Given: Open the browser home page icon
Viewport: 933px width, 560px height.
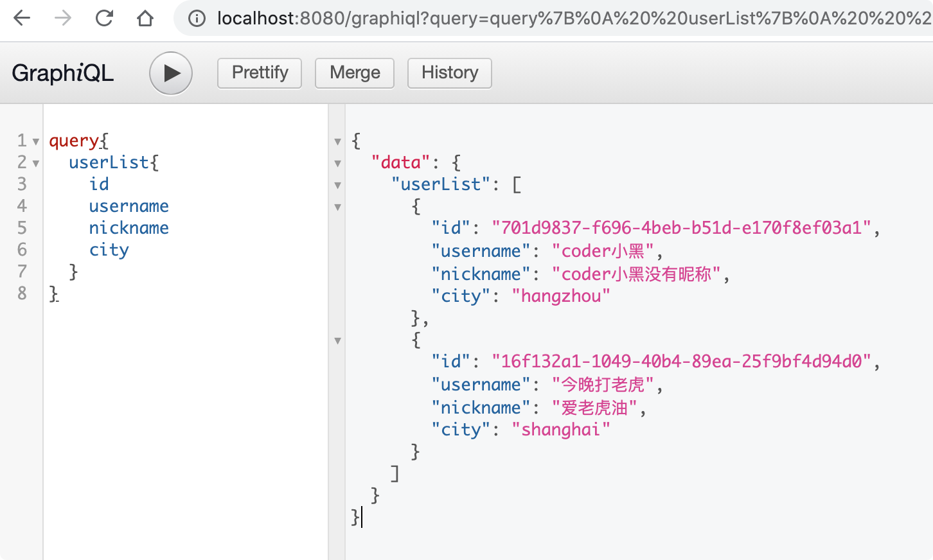Looking at the screenshot, I should 145,18.
